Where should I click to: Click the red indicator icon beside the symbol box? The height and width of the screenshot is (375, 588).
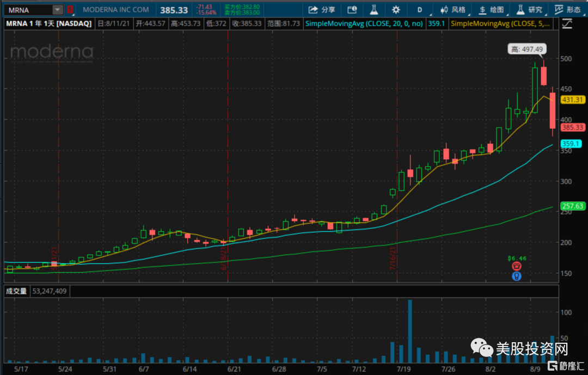[x=70, y=10]
